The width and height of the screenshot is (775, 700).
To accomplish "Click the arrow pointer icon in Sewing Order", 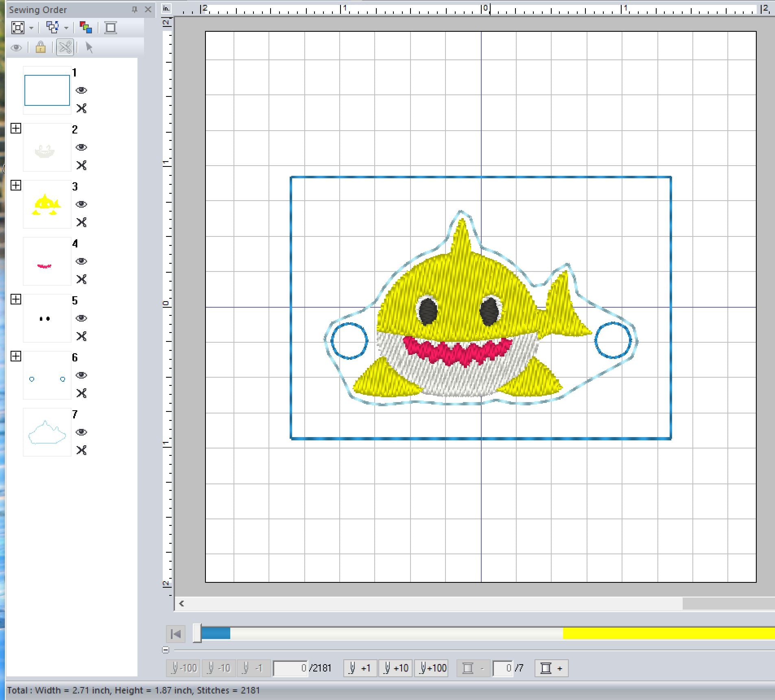I will 89,48.
